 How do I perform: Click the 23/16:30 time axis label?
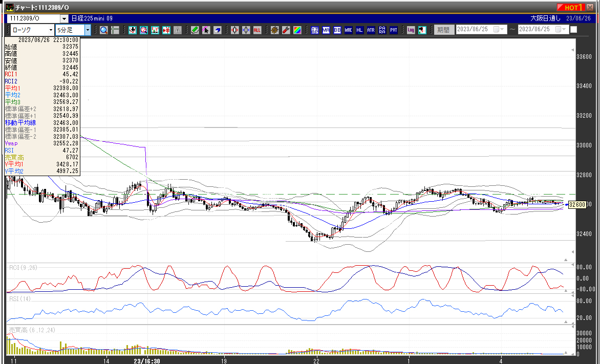click(146, 361)
